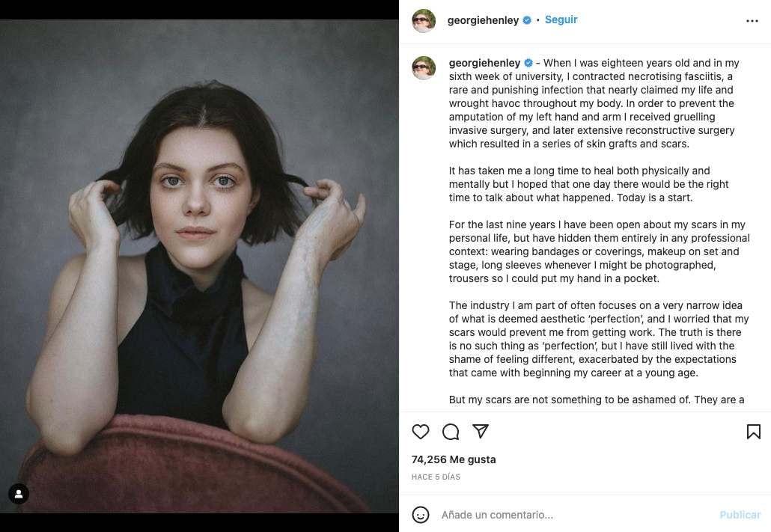The height and width of the screenshot is (532, 771).
Task: Click the 'HACE 5 DÍAS' timestamp
Action: (436, 477)
